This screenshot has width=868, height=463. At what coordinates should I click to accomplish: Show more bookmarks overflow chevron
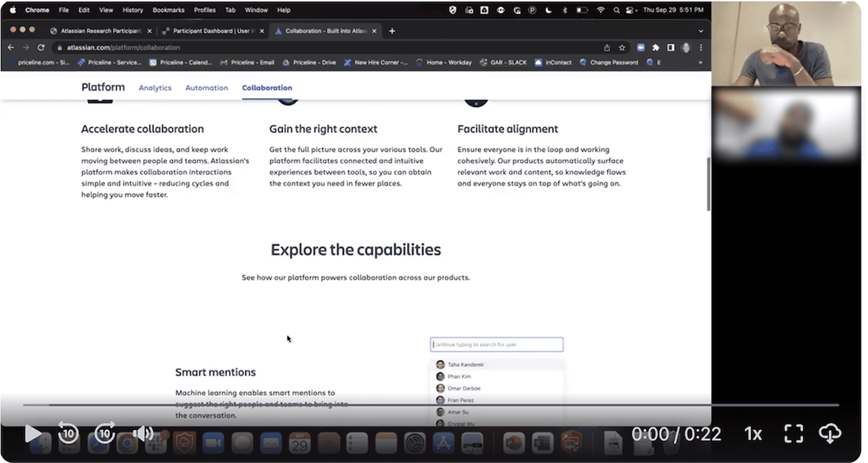click(x=701, y=62)
